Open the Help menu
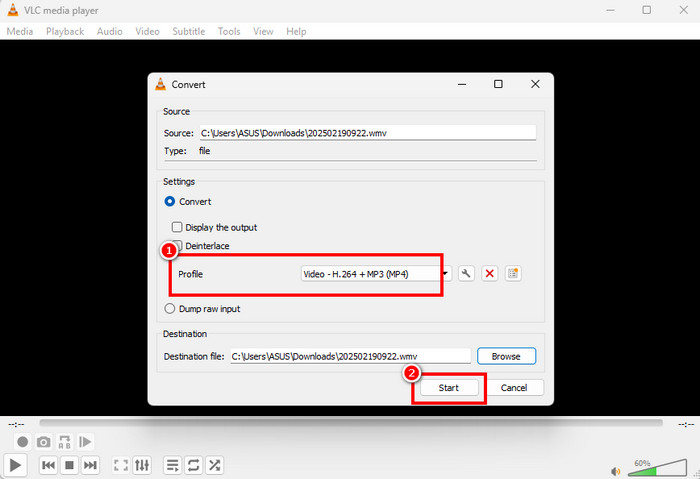 [x=296, y=31]
